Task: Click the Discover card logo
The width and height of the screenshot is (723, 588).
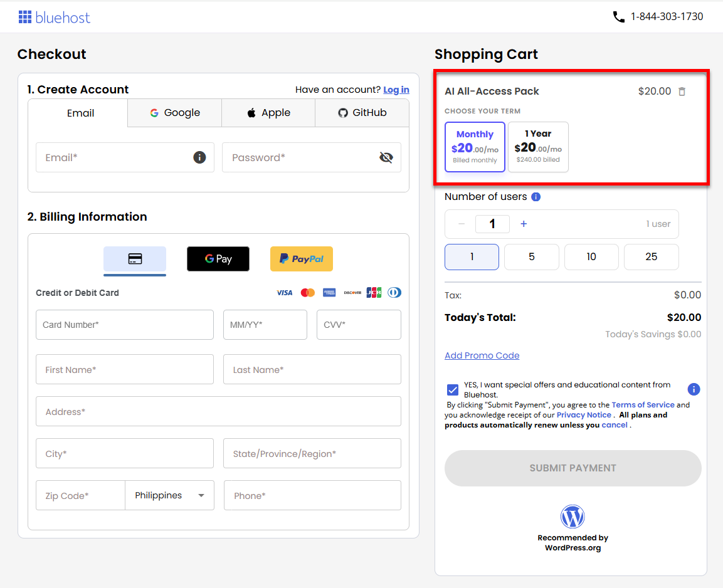Action: click(x=352, y=293)
